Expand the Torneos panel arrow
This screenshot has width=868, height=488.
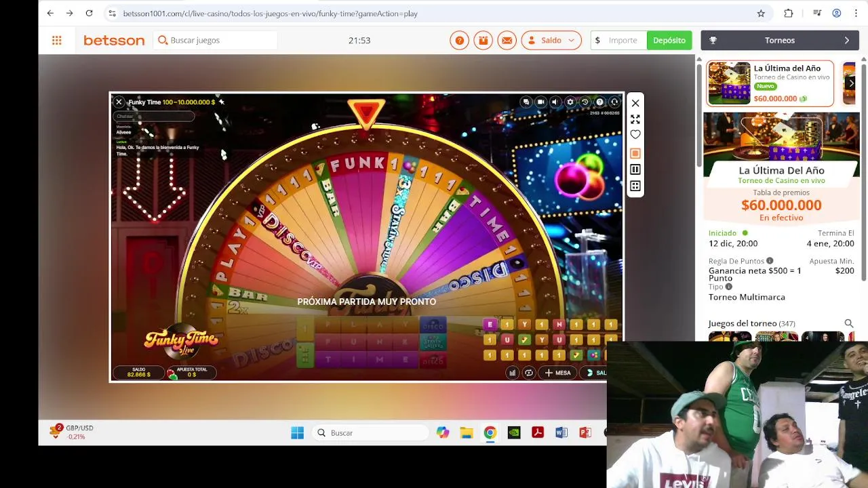[846, 41]
